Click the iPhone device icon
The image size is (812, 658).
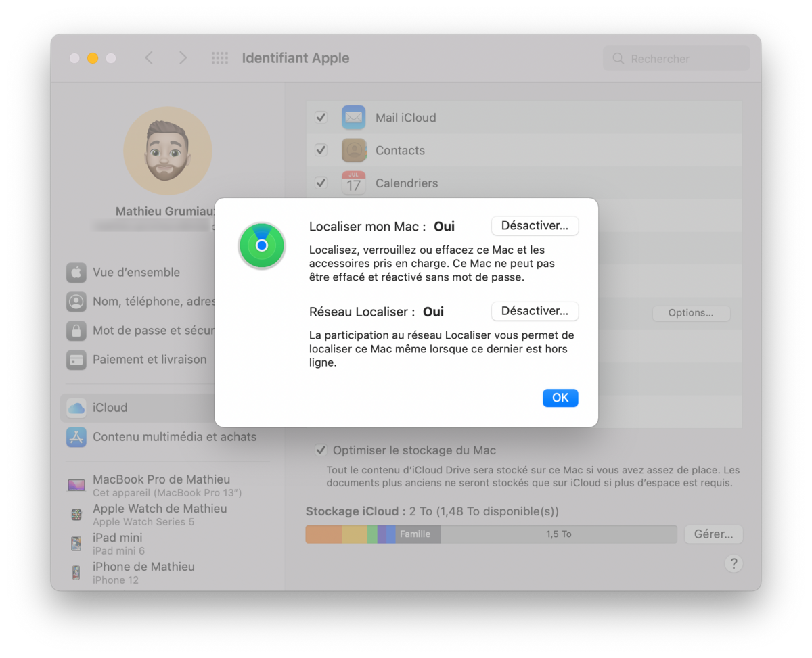[76, 573]
